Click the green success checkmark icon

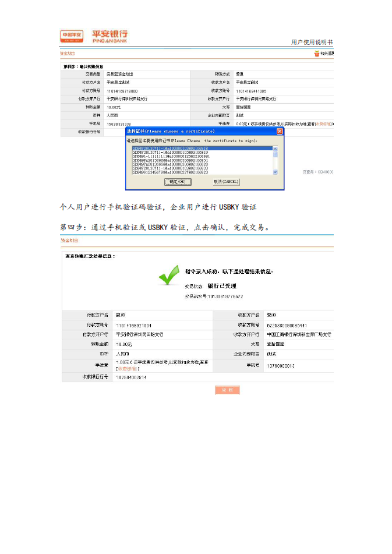coord(169,275)
